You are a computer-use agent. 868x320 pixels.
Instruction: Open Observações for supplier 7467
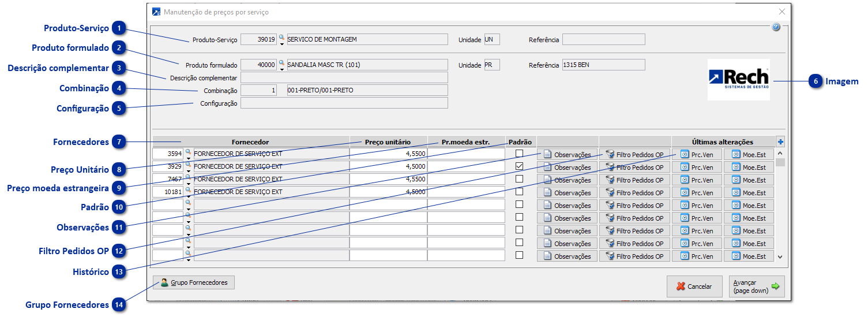pyautogui.click(x=567, y=180)
